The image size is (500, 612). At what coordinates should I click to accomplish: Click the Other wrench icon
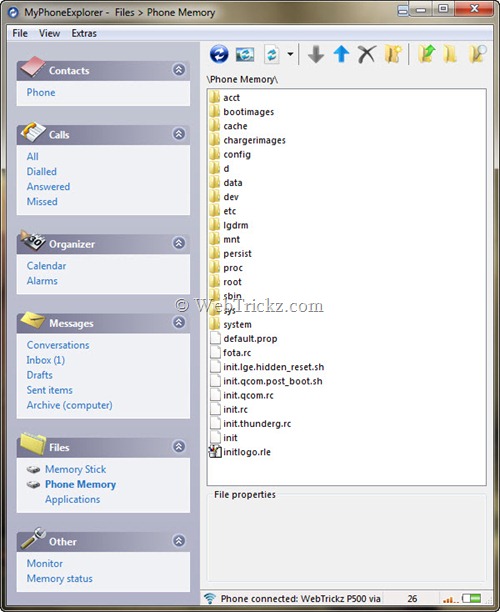click(x=33, y=538)
